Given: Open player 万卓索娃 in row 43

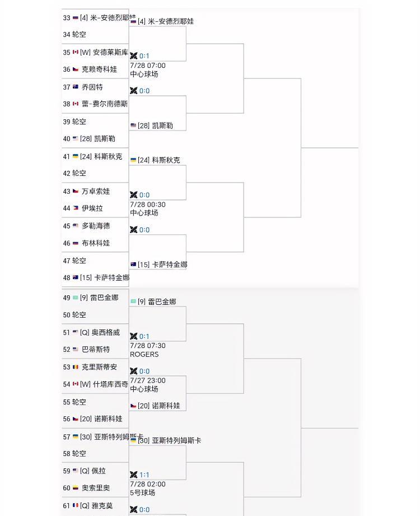Looking at the screenshot, I should click(x=96, y=192).
